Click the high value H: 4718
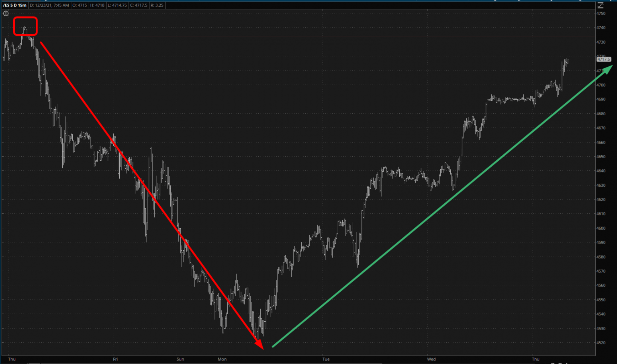The height and width of the screenshot is (364, 617). (97, 5)
